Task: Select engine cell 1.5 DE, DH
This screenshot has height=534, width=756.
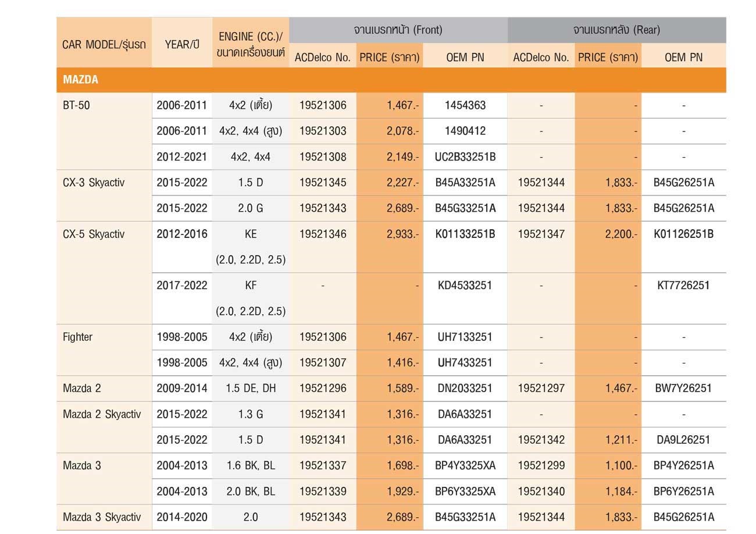Action: (x=251, y=388)
